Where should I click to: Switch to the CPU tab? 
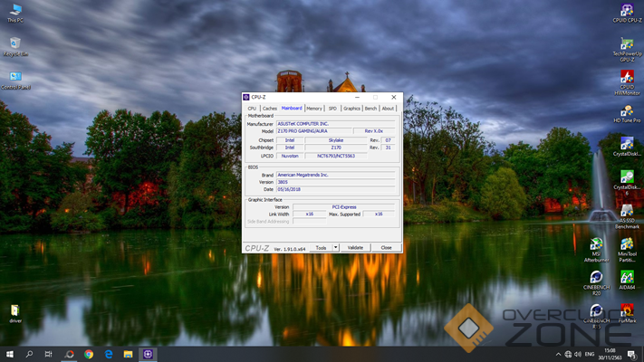coord(252,109)
